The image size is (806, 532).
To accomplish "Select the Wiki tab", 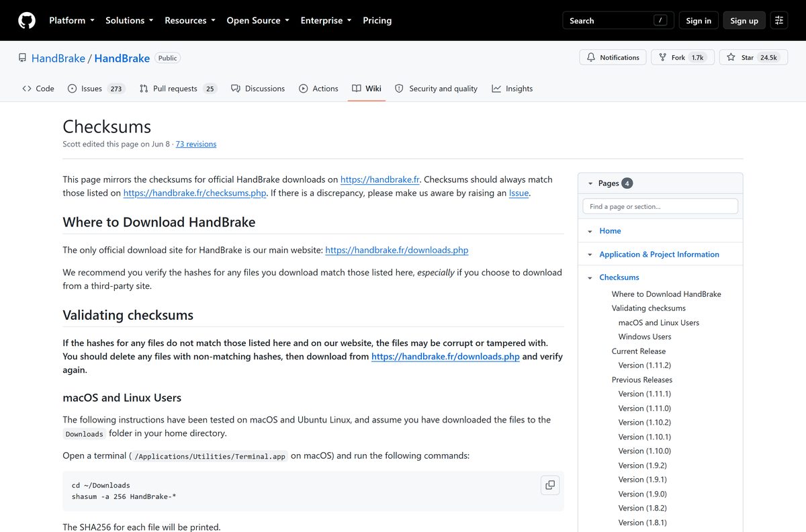I will [x=367, y=89].
